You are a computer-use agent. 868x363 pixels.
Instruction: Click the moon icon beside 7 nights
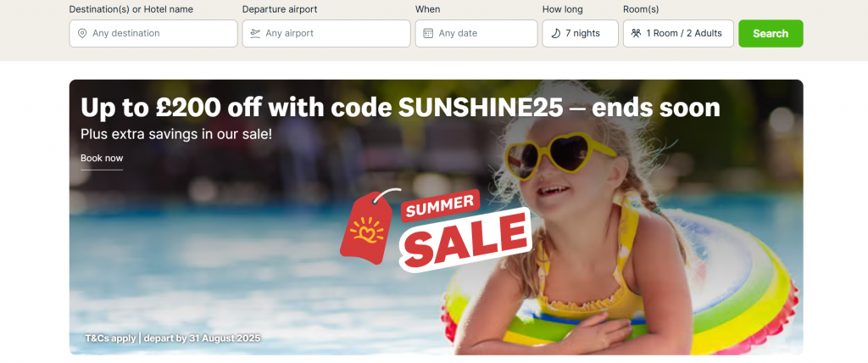[556, 33]
